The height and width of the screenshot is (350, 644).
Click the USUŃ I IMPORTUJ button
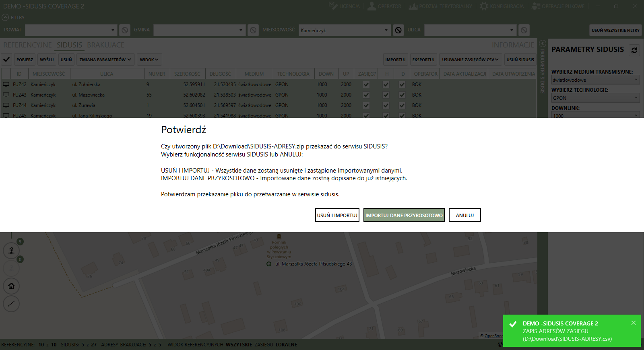point(337,215)
